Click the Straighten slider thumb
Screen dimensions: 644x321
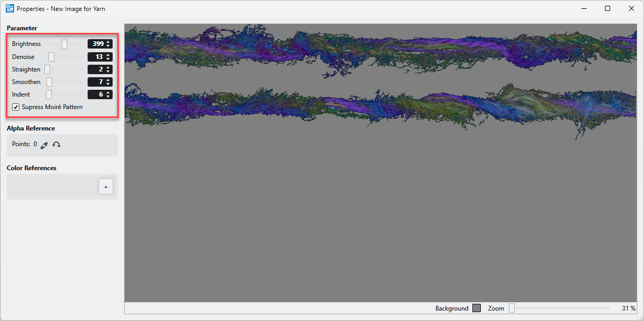click(47, 69)
